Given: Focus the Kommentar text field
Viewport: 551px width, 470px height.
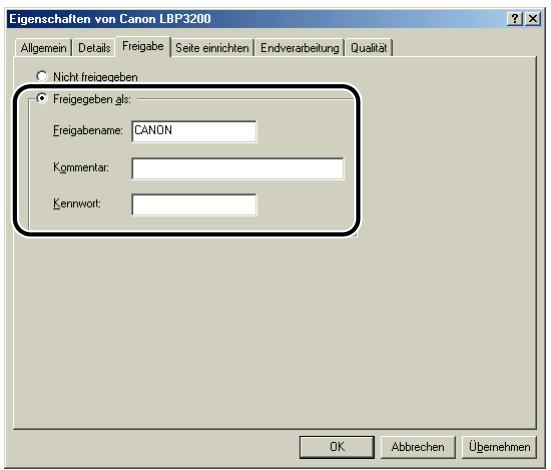Looking at the screenshot, I should tap(238, 168).
